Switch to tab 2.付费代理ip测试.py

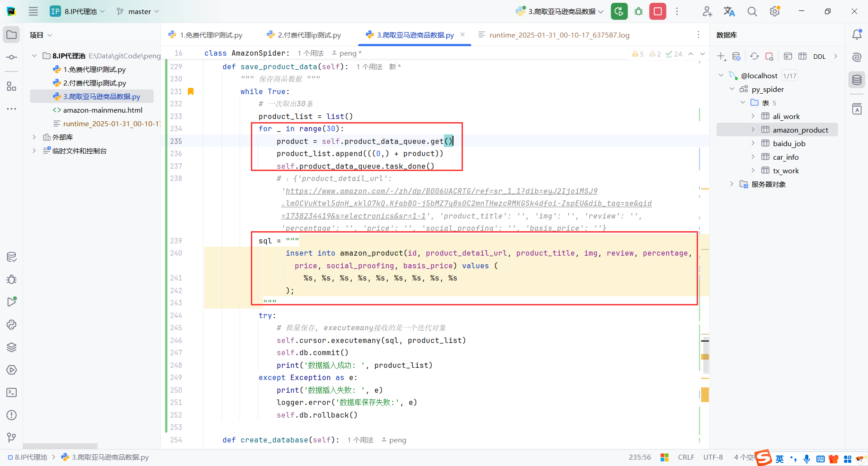tap(304, 35)
